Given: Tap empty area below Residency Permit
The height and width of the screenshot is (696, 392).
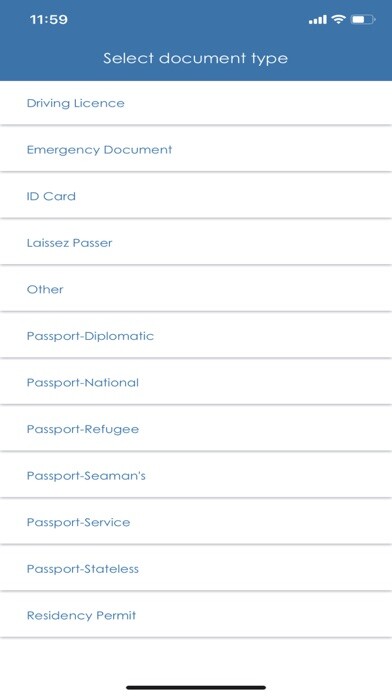Looking at the screenshot, I should pos(196,660).
